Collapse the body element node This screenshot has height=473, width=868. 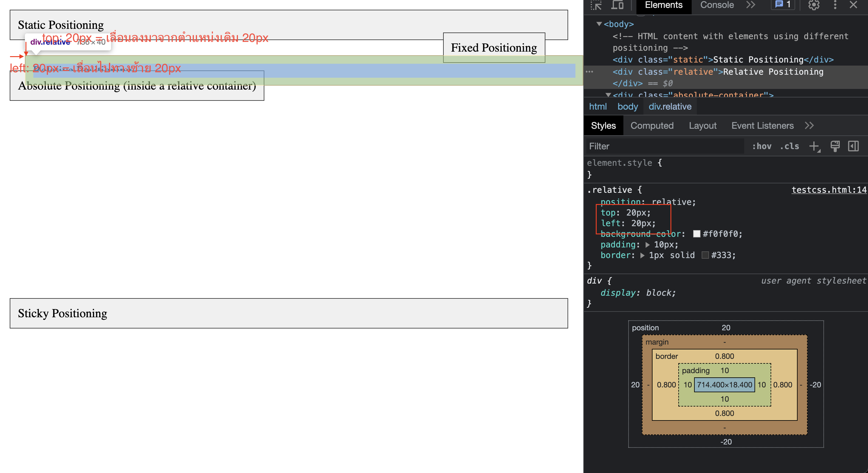pyautogui.click(x=599, y=24)
